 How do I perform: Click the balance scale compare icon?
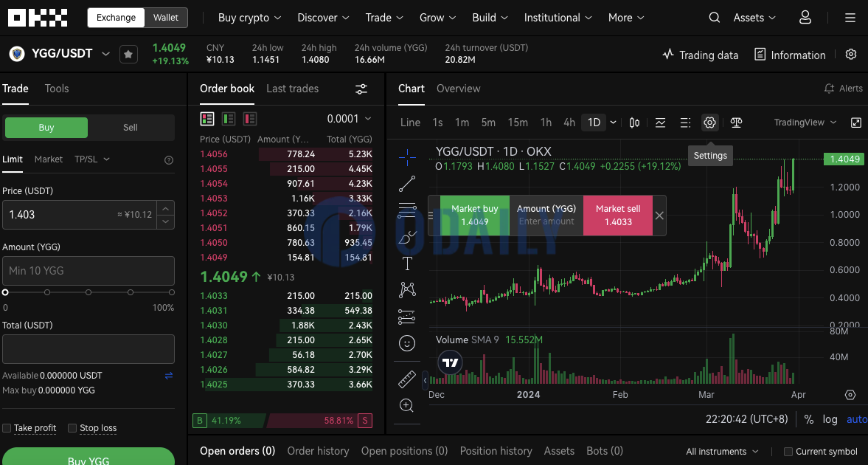click(736, 123)
